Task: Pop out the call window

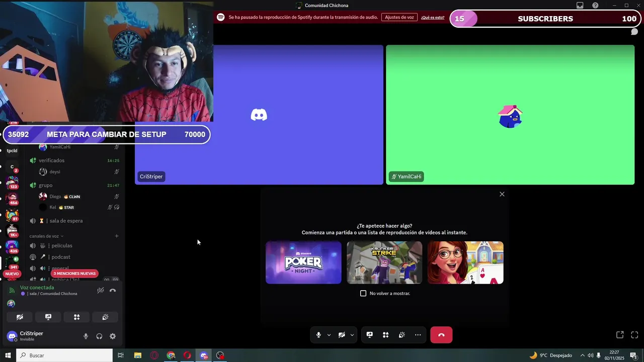Action: pos(620,335)
